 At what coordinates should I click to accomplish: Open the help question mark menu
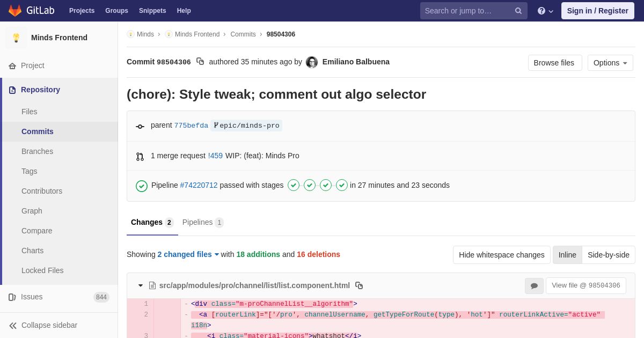(x=545, y=11)
